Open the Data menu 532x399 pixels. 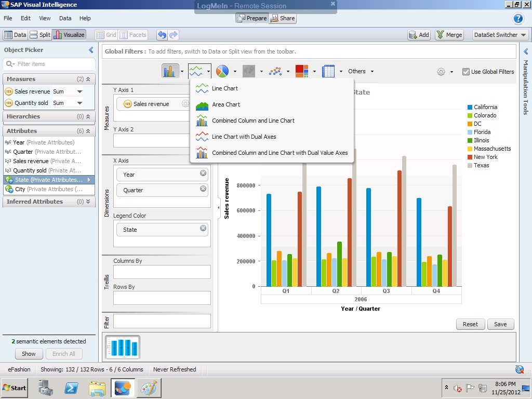(x=65, y=18)
